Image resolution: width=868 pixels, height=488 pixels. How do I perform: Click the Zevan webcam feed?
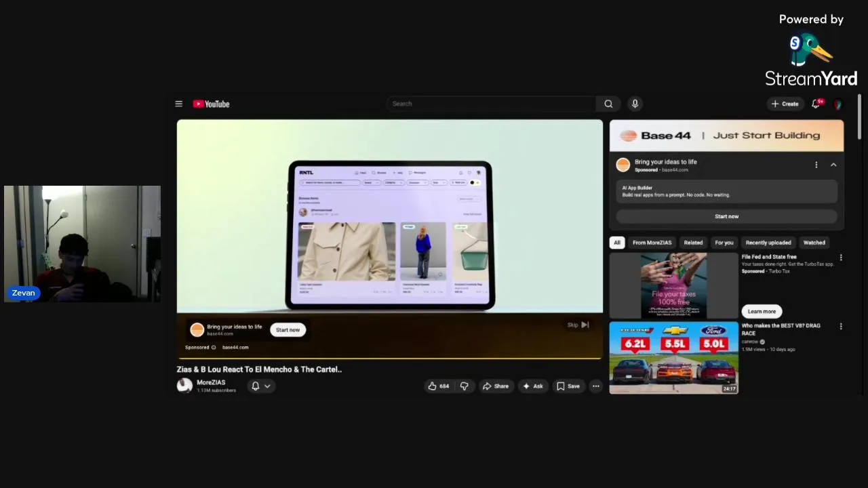(82, 243)
